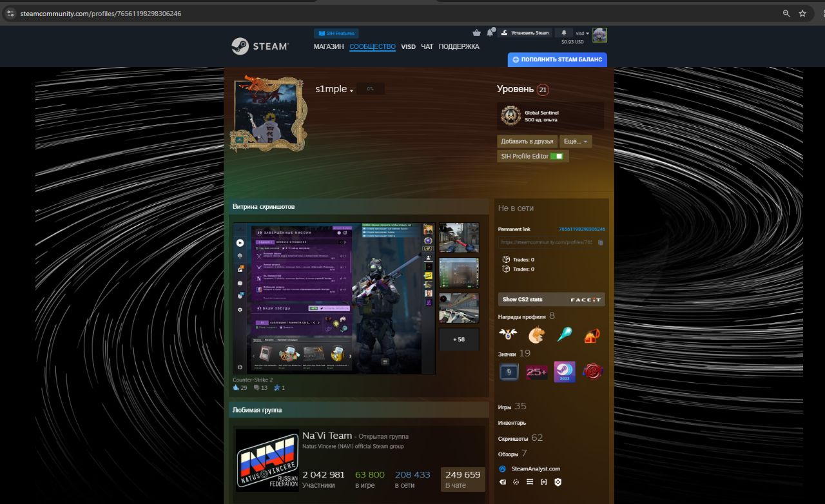825x504 pixels.
Task: Click the award icon under the screenshot
Action: pos(277,388)
